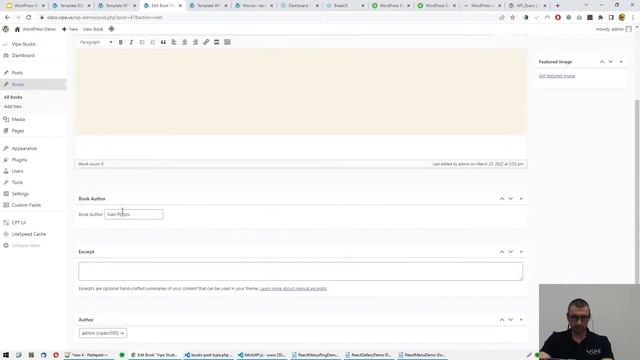The width and height of the screenshot is (640, 360).
Task: Reload the page with browser refresh button
Action: [29, 18]
